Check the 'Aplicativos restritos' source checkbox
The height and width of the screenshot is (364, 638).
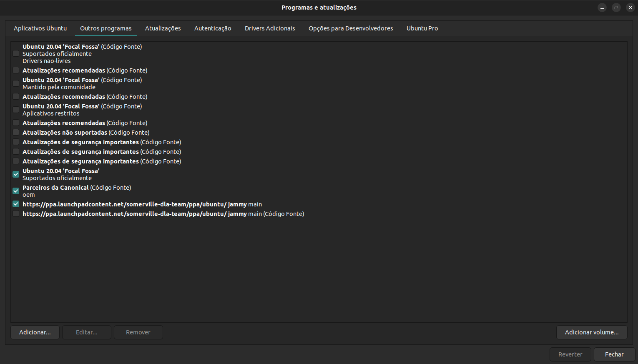pos(16,110)
